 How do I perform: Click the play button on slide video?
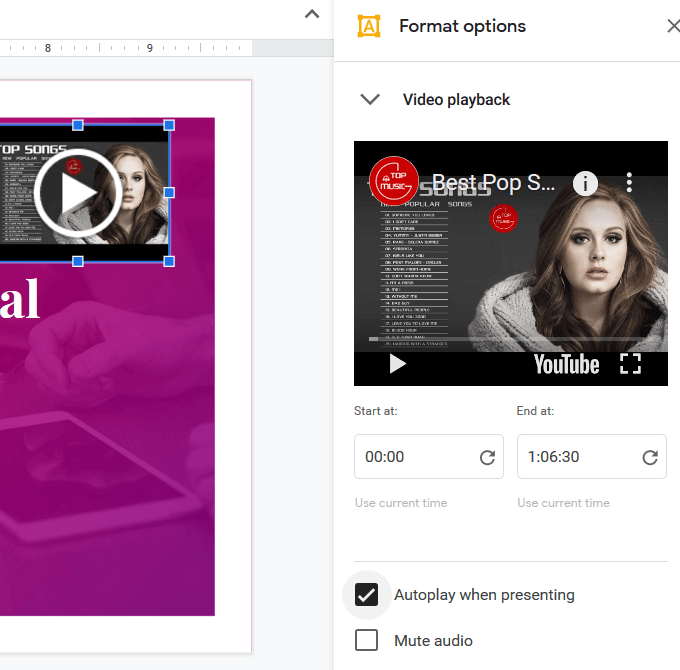click(77, 193)
